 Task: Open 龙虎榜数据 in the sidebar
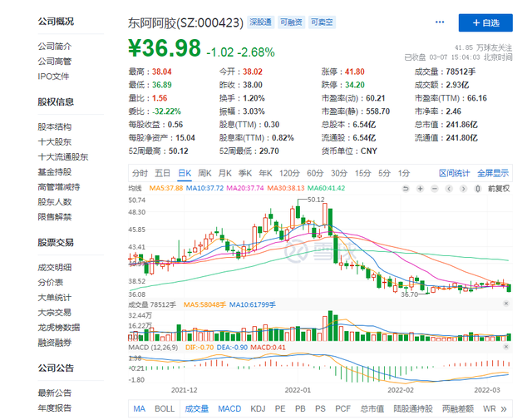tap(59, 328)
